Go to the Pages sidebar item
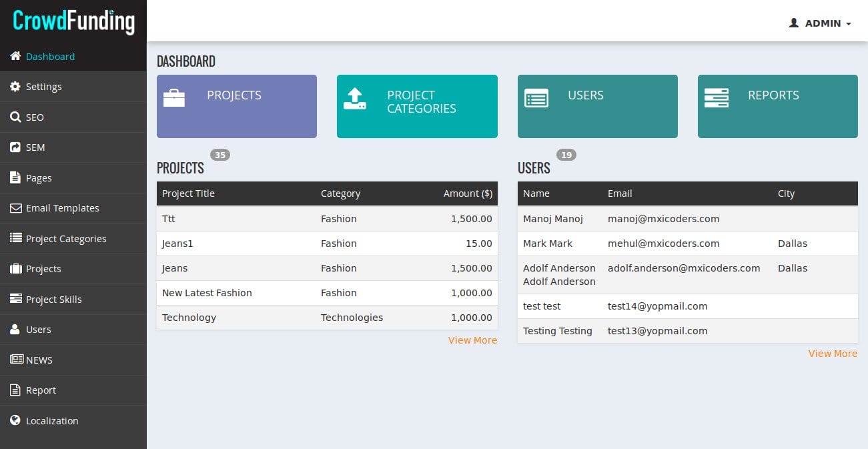Screen dimensions: 868x449 [x=38, y=178]
